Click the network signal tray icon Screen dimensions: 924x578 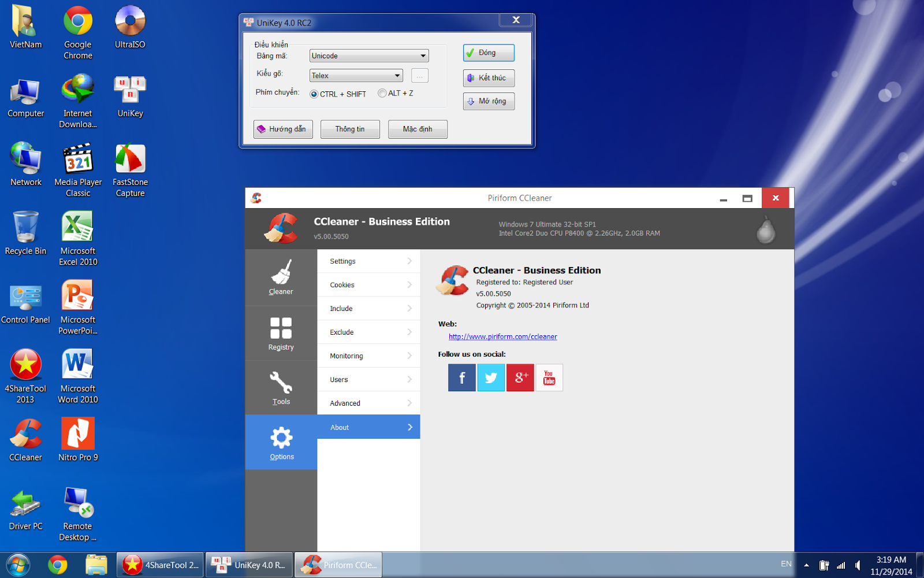(841, 565)
